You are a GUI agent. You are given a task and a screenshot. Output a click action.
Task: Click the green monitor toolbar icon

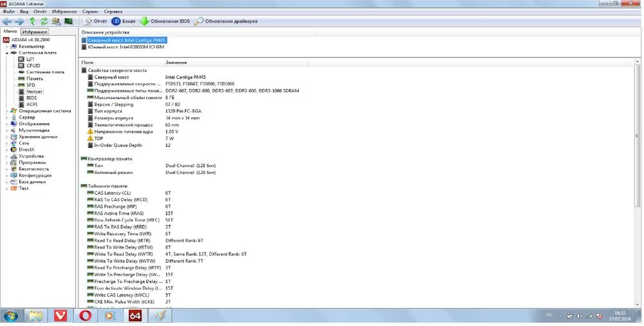pyautogui.click(x=69, y=21)
